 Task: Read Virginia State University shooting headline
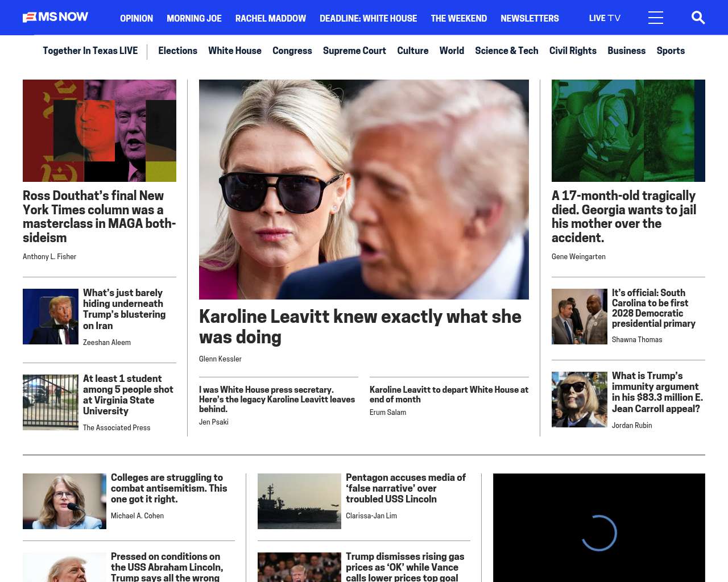tap(129, 395)
